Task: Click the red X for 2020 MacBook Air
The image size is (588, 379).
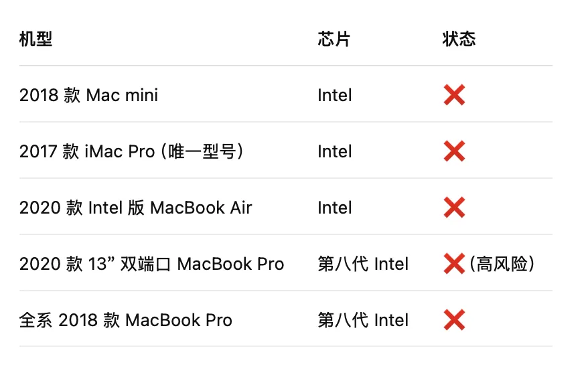Action: (x=454, y=208)
